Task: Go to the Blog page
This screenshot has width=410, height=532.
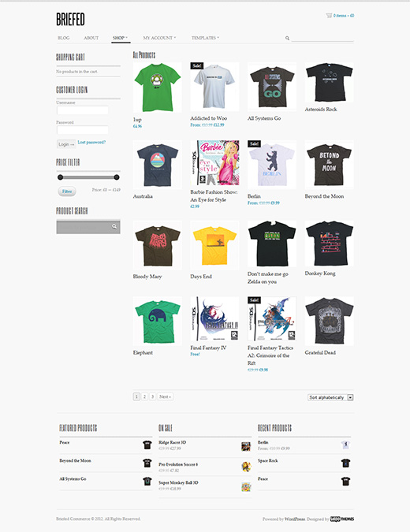Action: click(x=63, y=38)
